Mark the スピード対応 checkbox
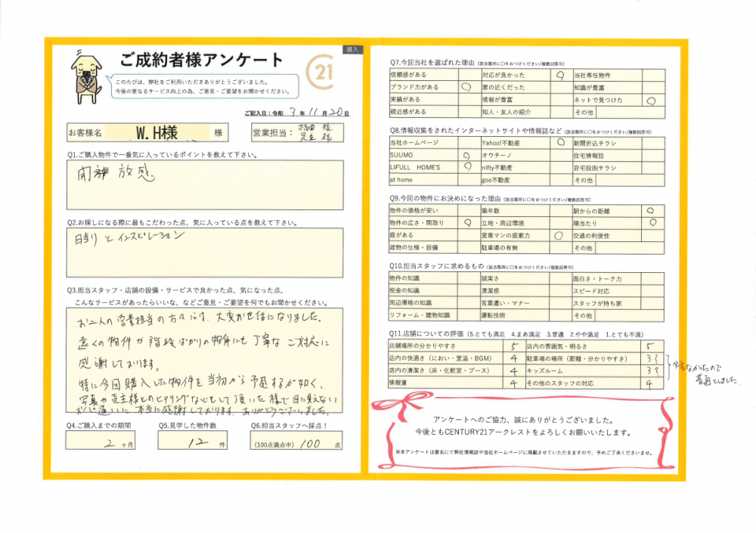This screenshot has width=756, height=533. tap(651, 291)
